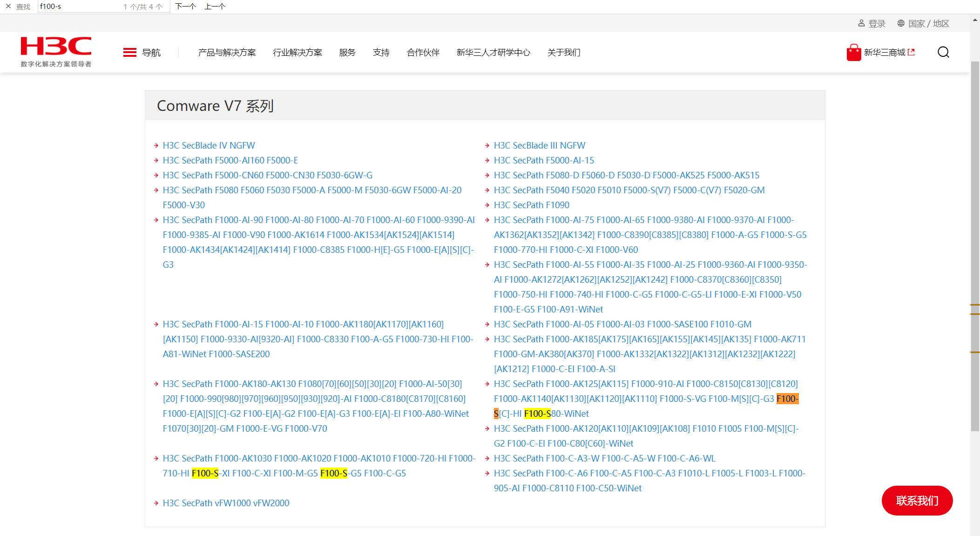Image resolution: width=980 pixels, height=536 pixels.
Task: Click the hamburger 导航 menu icon
Action: click(x=129, y=53)
